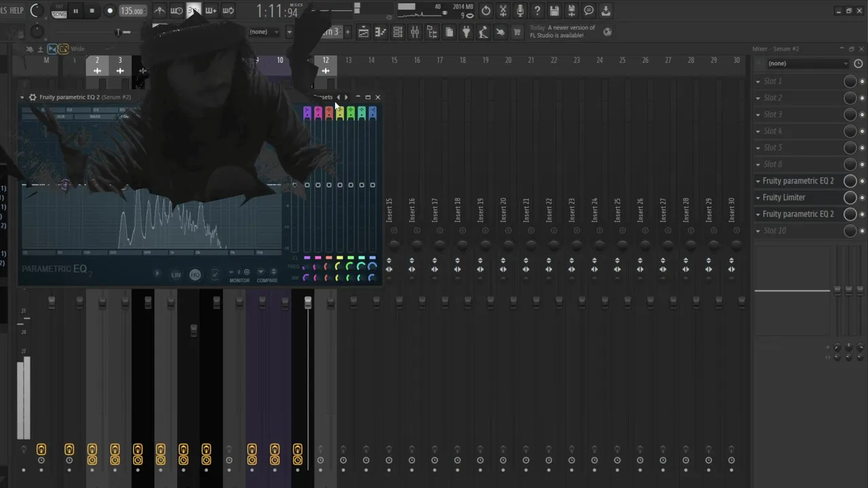
Task: Click the microphone one-click recording icon
Action: [520, 11]
